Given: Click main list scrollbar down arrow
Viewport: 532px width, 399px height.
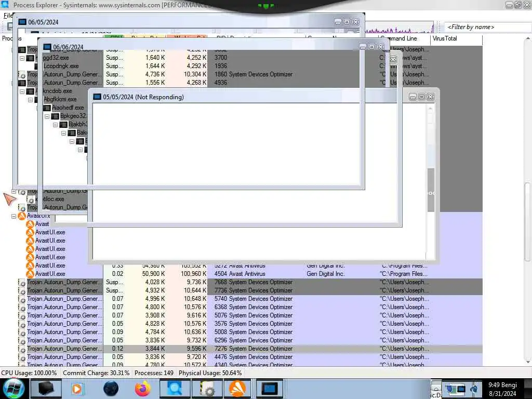Looking at the screenshot, I should (x=528, y=362).
